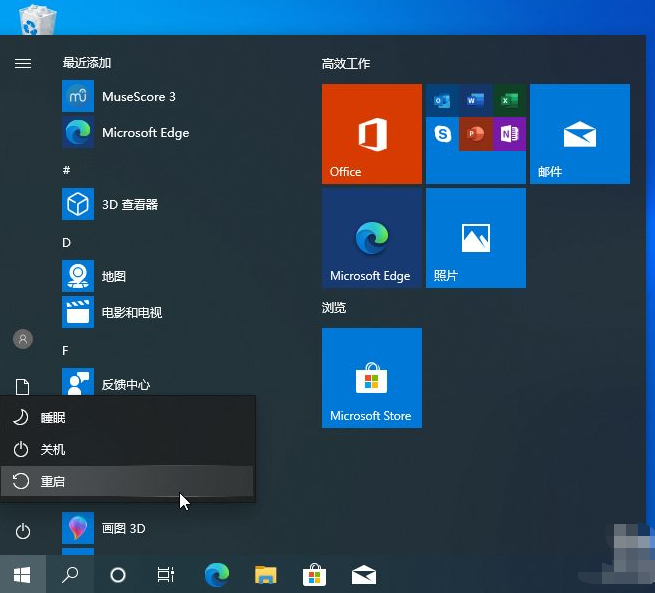Jump to letter D section header

(67, 242)
